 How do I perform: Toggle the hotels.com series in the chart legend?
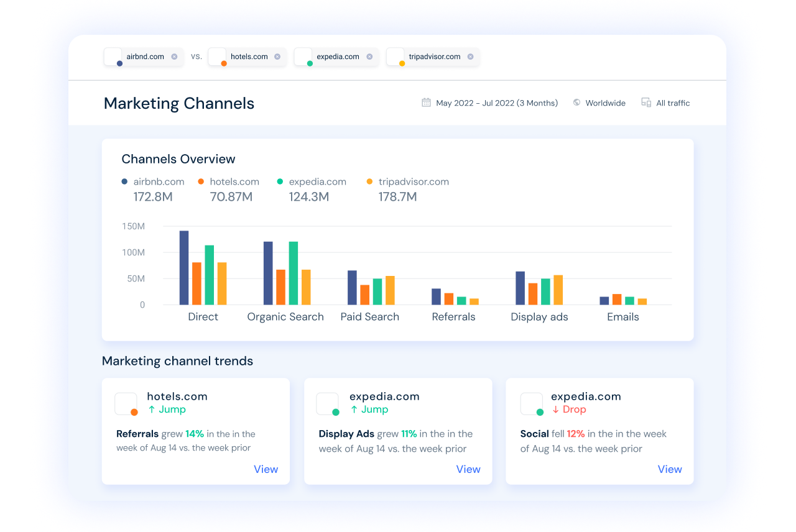(x=234, y=182)
